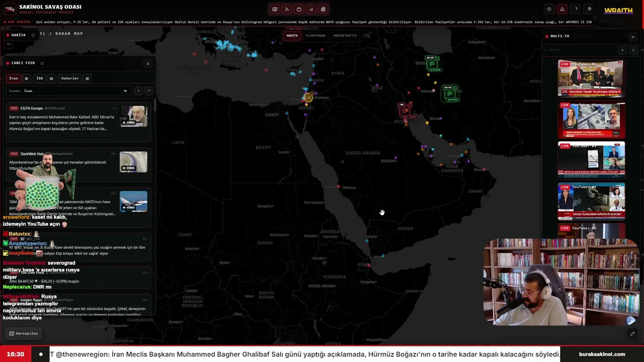
Task: Open the CGTN Europe feed post
Action: 78,123
